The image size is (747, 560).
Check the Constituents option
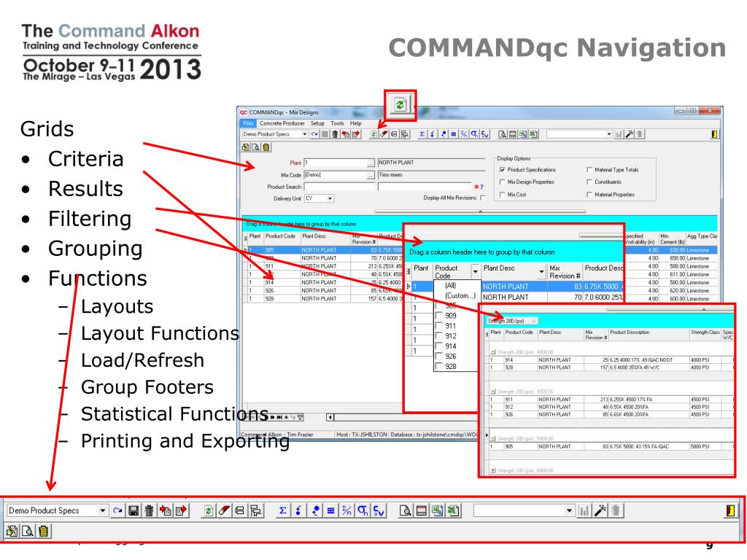(x=589, y=182)
